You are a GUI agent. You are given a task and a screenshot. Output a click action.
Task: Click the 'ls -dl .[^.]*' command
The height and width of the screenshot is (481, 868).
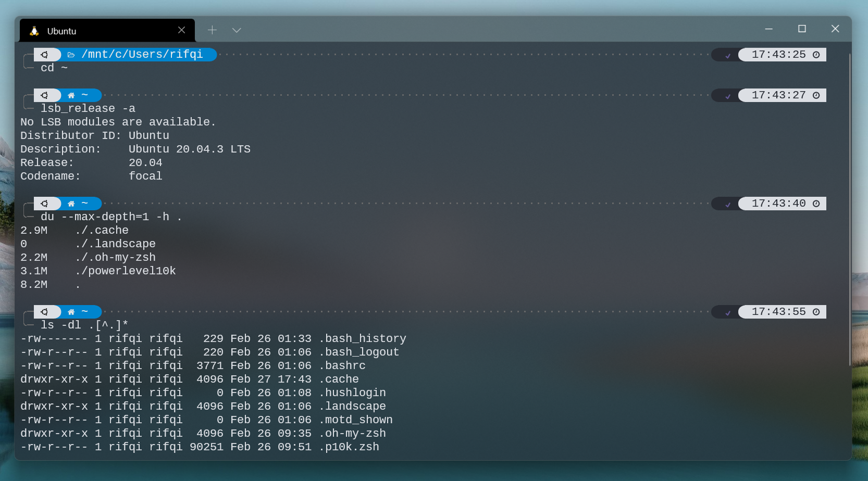click(84, 325)
